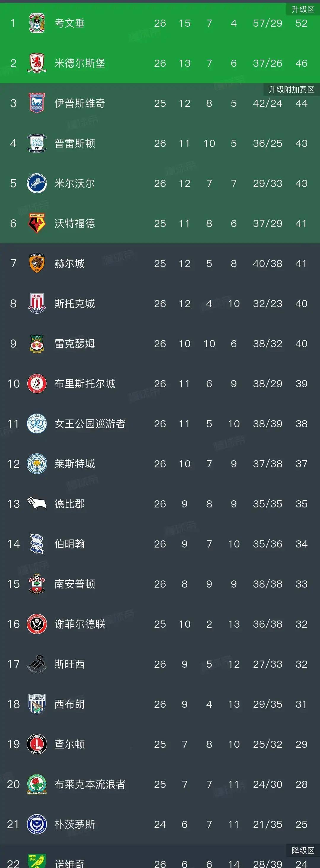This screenshot has height=868, width=320.
Task: Click the Coventry club crest
Action: click(x=37, y=23)
